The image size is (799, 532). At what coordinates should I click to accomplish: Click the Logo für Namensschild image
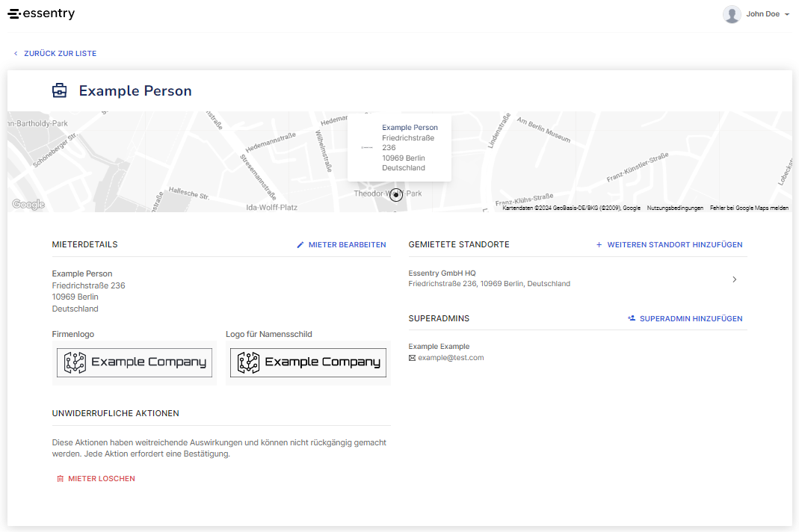(308, 363)
